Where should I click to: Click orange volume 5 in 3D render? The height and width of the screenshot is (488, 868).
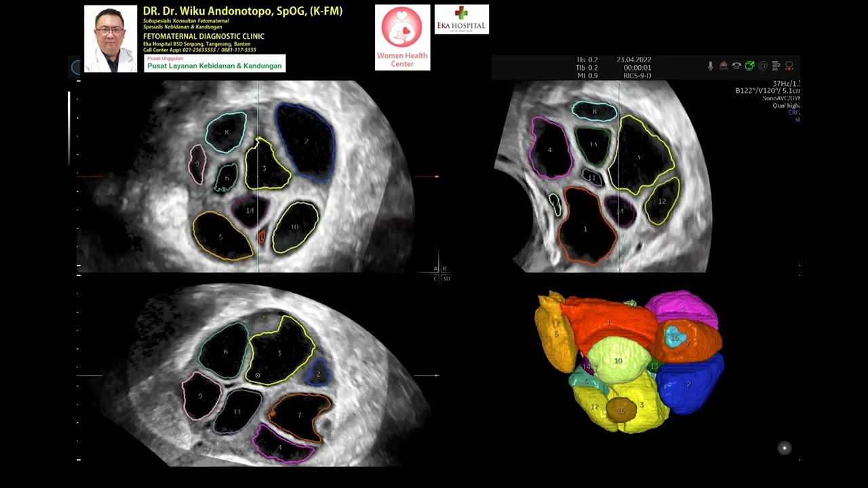(x=556, y=333)
